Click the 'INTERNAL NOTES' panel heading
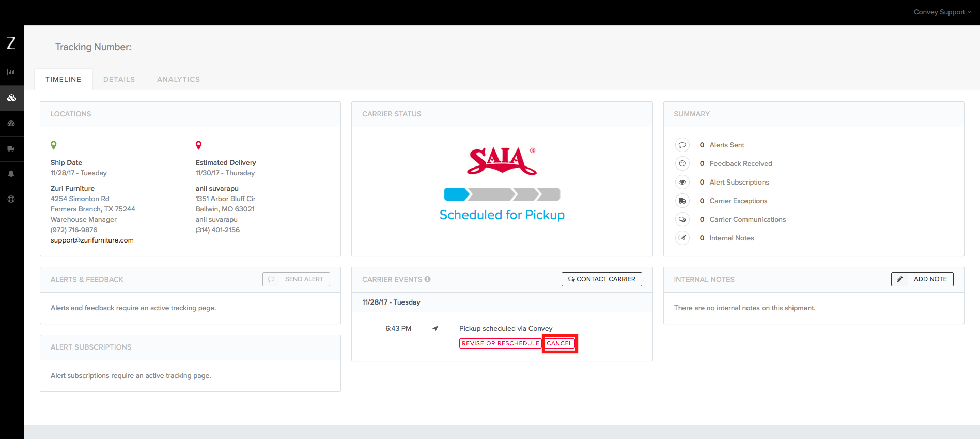Viewport: 980px width, 439px height. (x=704, y=280)
